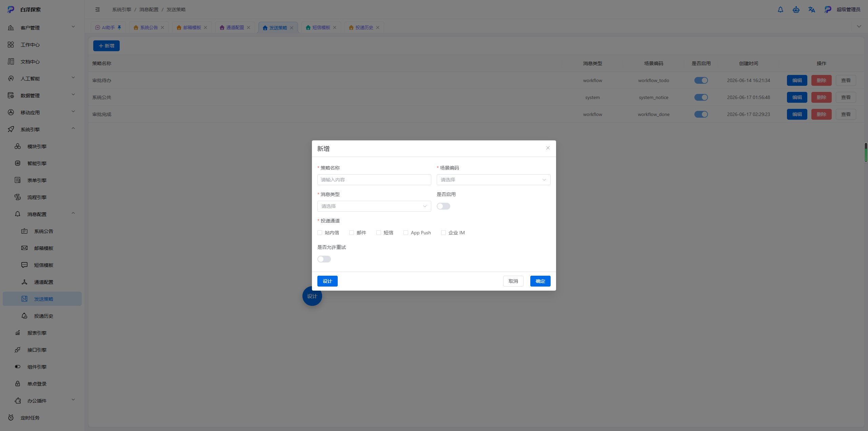This screenshot has height=431, width=868.
Task: Toggle 是否启用 switch for 审批待办 row
Action: (701, 80)
